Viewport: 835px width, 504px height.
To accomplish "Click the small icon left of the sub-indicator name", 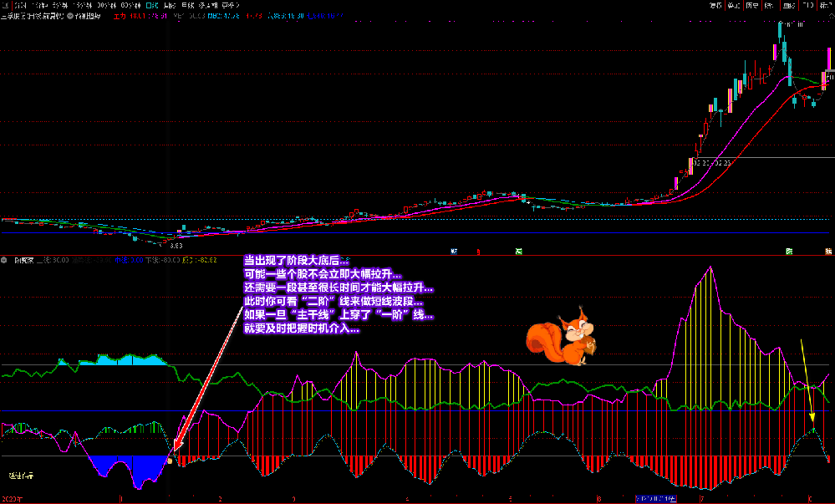I will 5,260.
